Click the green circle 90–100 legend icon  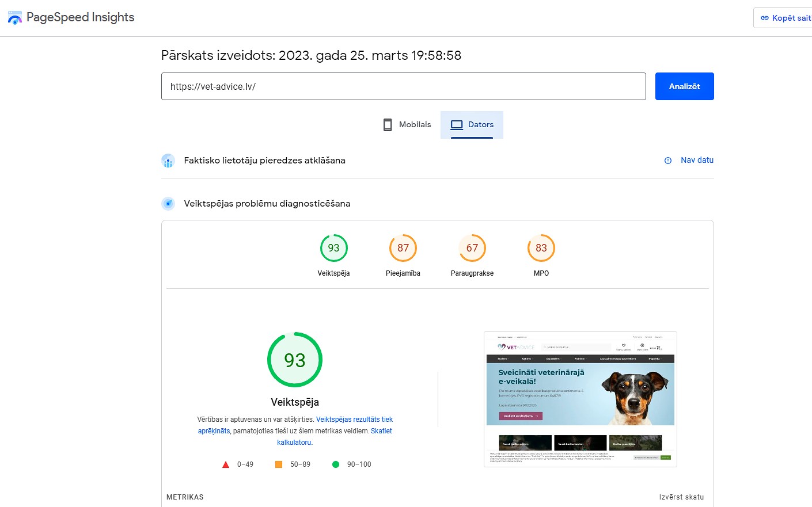click(336, 464)
